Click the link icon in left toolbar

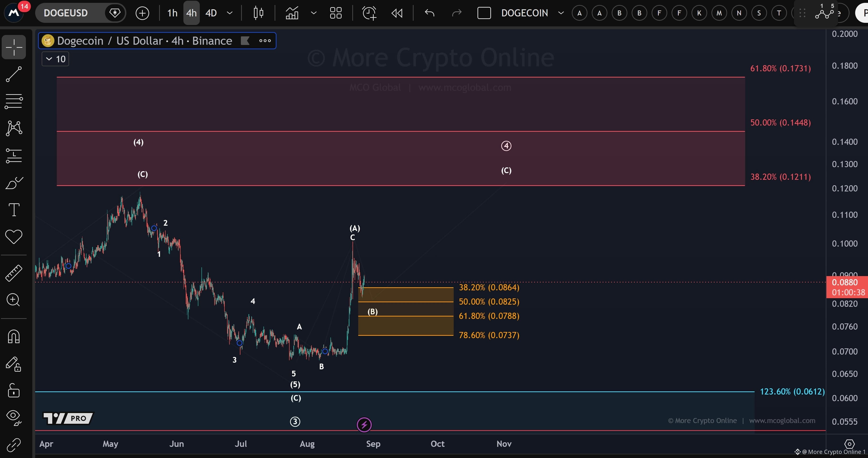click(14, 445)
